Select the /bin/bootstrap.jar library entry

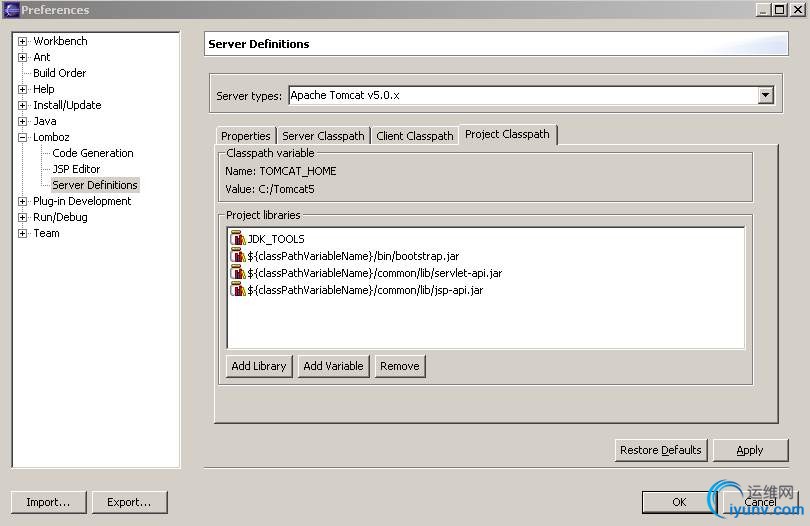pos(353,256)
